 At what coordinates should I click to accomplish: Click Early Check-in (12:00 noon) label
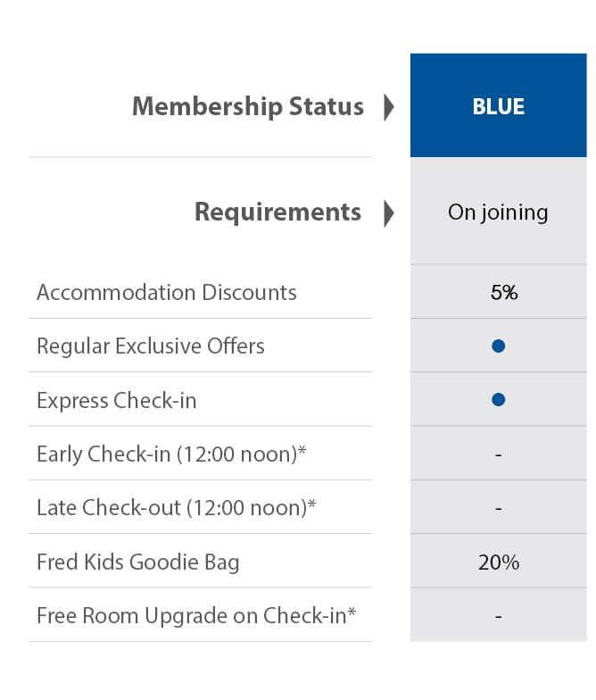tap(171, 454)
